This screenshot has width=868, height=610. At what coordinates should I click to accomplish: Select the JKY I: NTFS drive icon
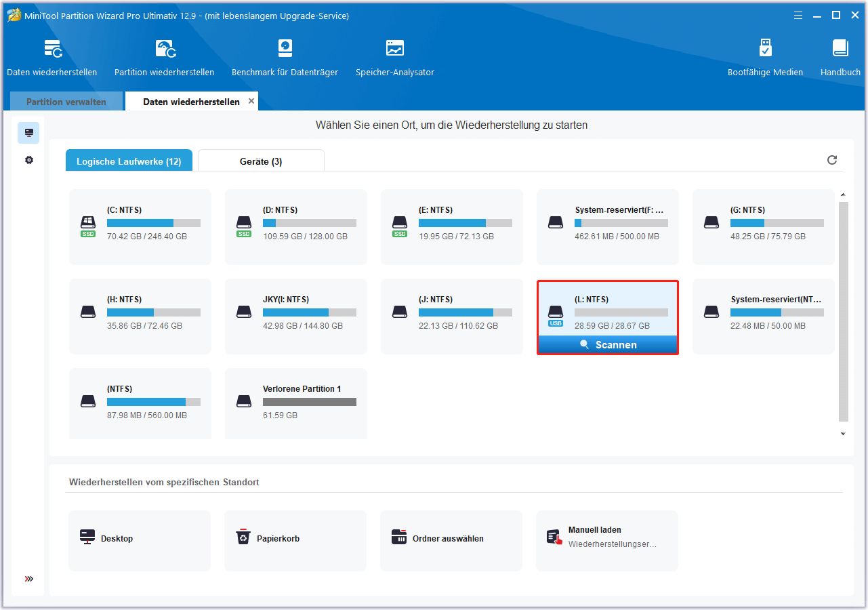[244, 312]
